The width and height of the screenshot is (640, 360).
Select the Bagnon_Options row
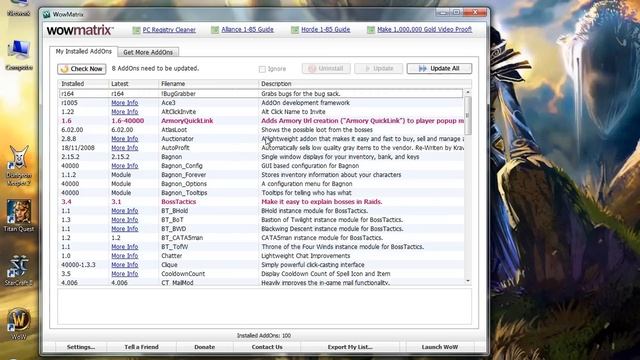tap(261, 184)
